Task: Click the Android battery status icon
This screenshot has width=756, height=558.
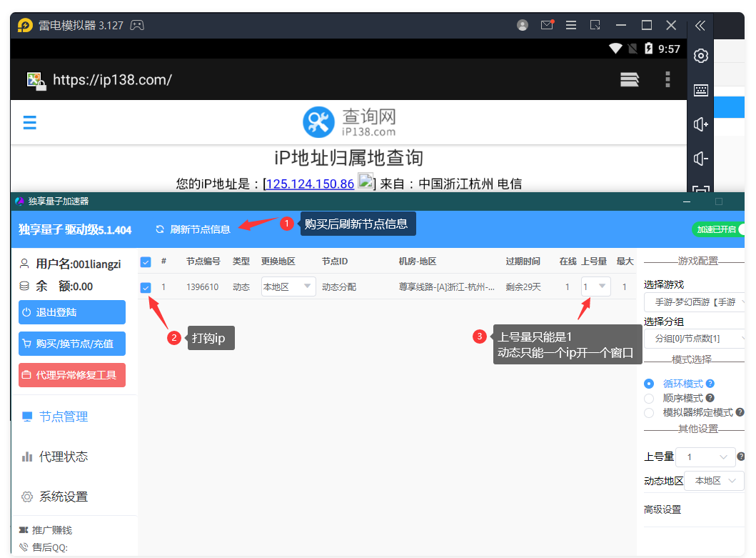Action: pyautogui.click(x=648, y=49)
